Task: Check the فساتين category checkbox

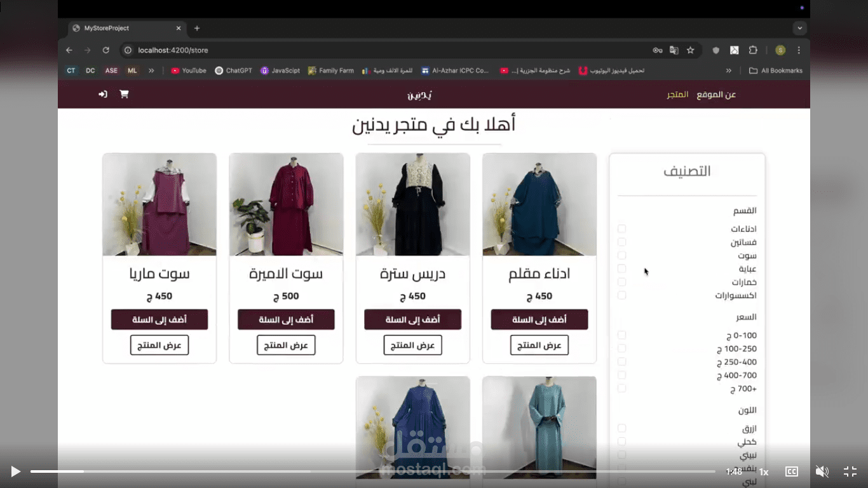Action: click(x=622, y=242)
